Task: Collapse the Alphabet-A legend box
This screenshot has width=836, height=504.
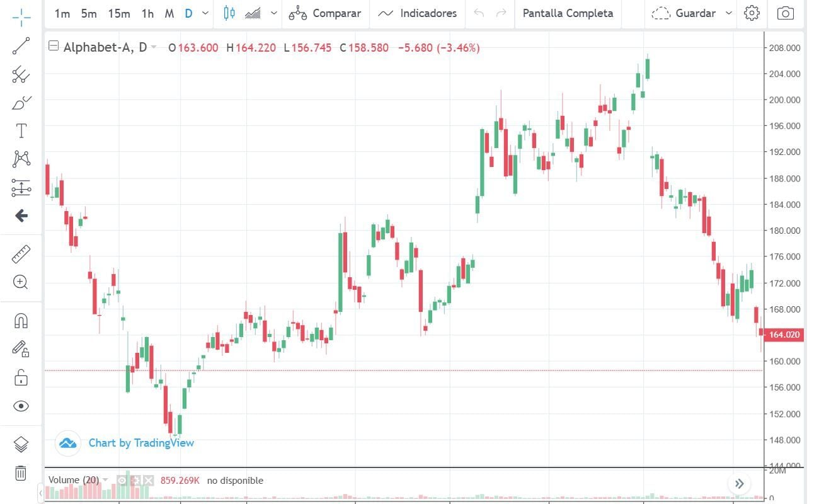Action: coord(54,46)
